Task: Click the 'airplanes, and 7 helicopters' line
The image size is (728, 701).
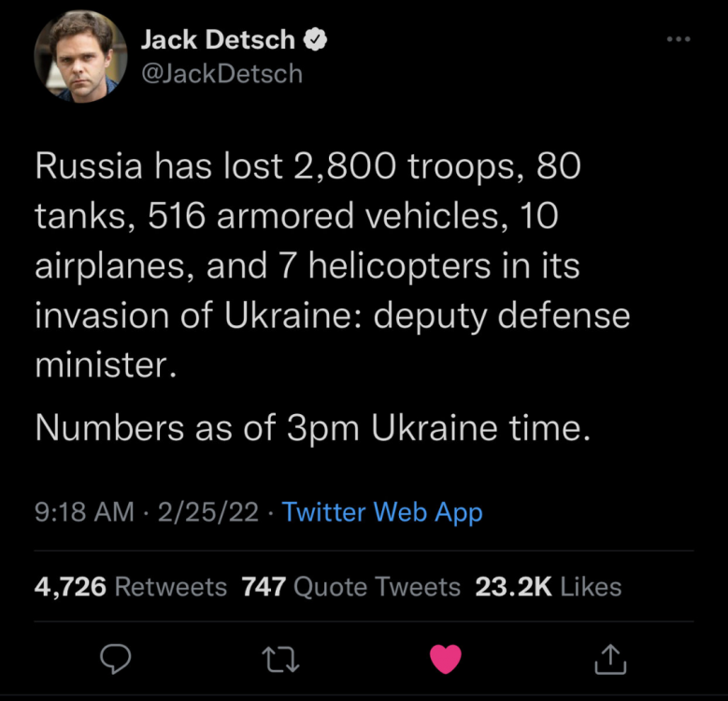Action: [x=263, y=266]
